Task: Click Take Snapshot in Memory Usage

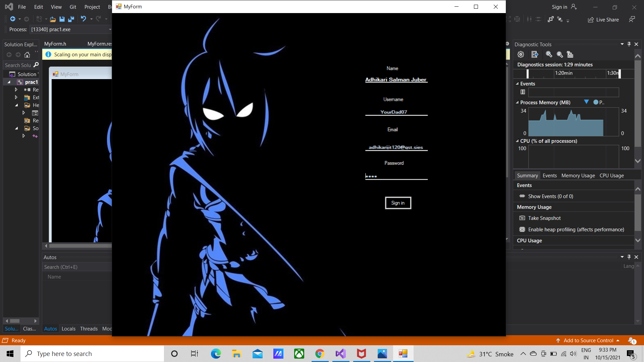Action: click(544, 218)
